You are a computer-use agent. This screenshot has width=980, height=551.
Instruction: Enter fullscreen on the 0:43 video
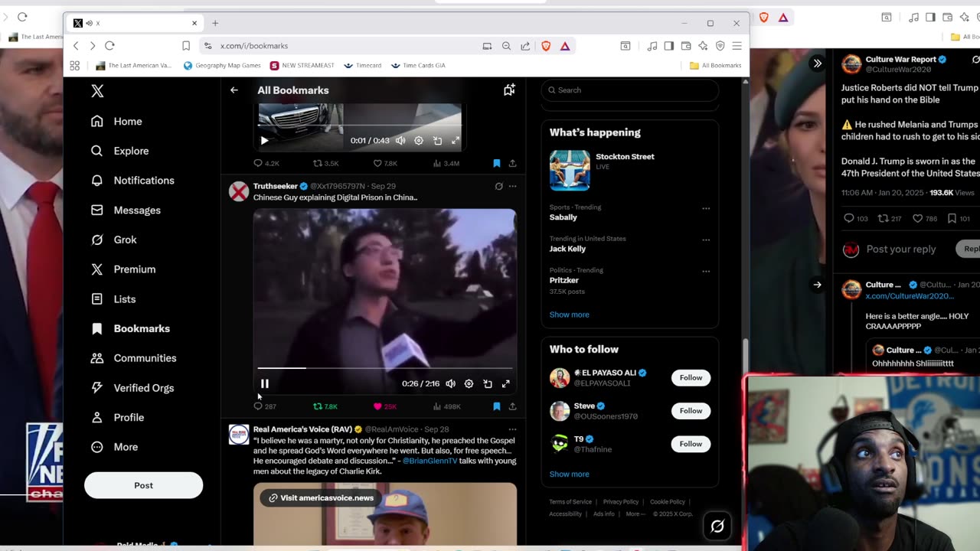(456, 141)
